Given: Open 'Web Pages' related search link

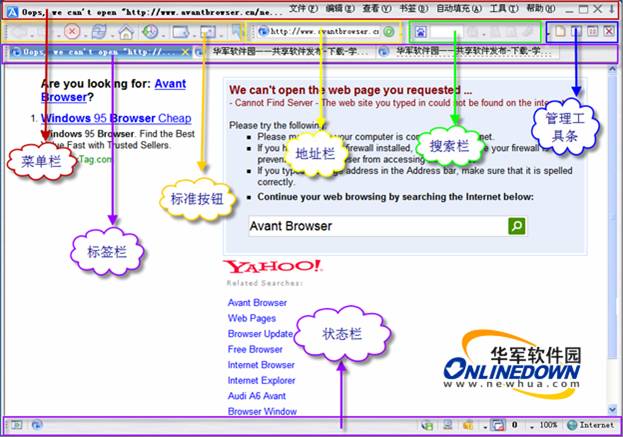Looking at the screenshot, I should click(x=252, y=318).
